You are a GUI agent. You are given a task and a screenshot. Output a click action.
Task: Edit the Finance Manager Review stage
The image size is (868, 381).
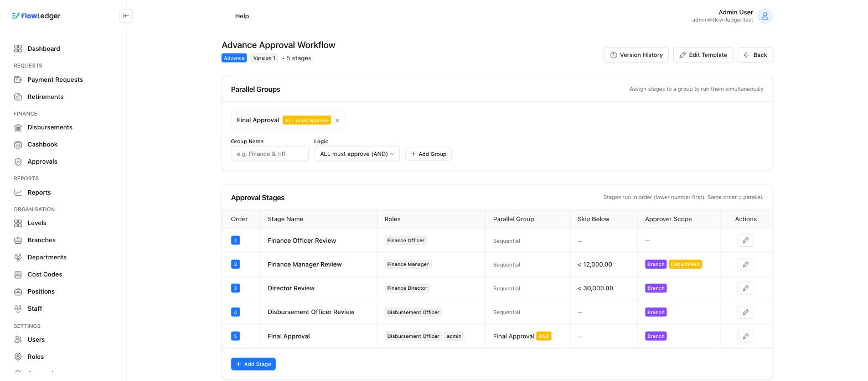[x=746, y=264]
